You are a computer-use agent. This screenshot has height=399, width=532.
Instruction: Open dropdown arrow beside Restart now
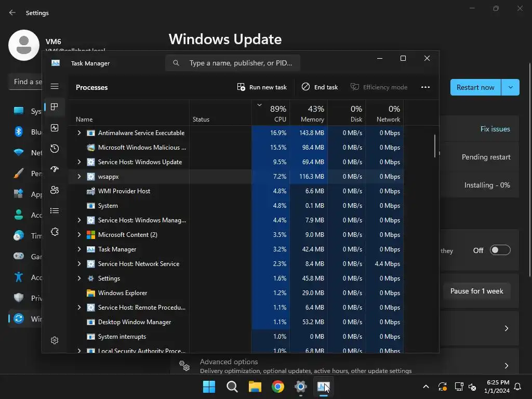510,87
